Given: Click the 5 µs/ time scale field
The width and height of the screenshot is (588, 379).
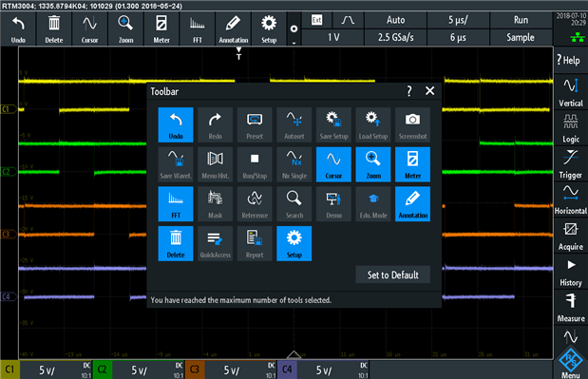Looking at the screenshot, I should pos(458,20).
